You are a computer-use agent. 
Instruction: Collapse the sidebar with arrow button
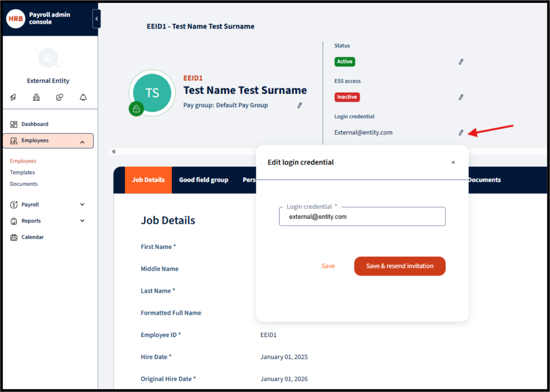click(96, 19)
